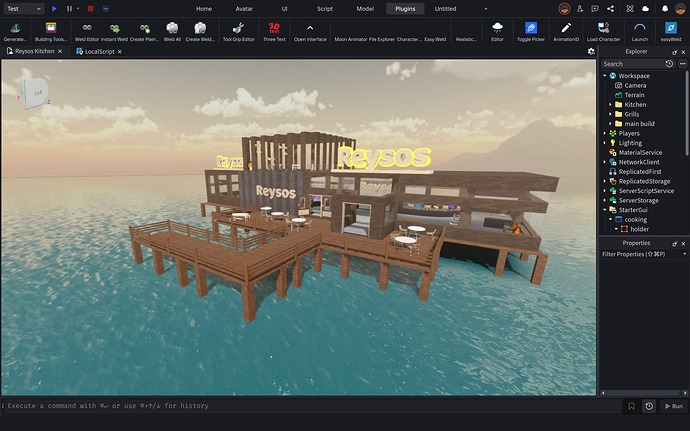Select the Create Plain weld icon
Screen dimensions: 690x431
click(x=144, y=32)
